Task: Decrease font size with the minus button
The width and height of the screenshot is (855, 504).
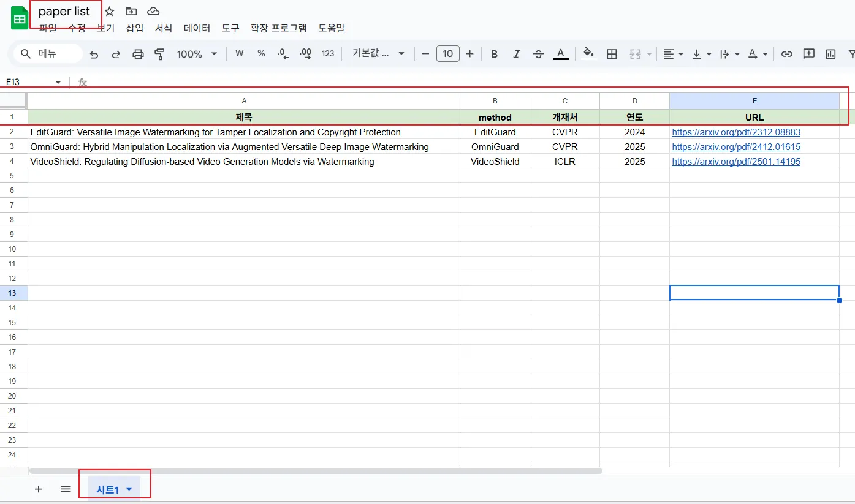Action: (x=425, y=54)
